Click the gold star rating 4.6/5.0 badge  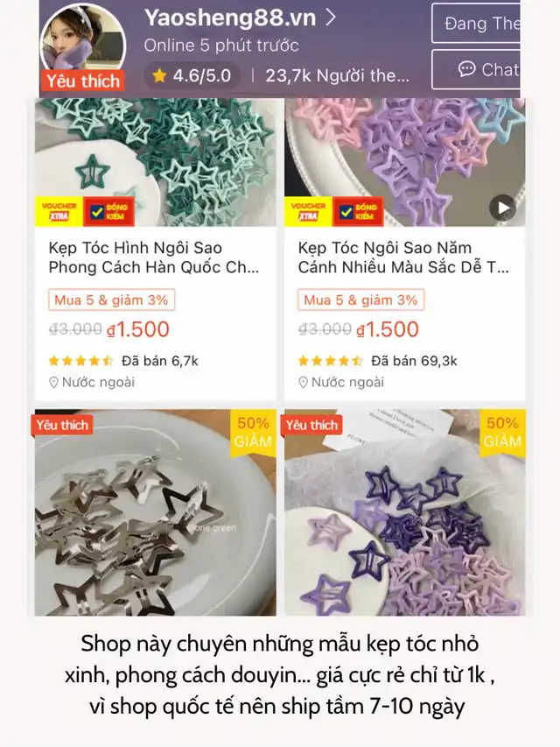tap(192, 75)
